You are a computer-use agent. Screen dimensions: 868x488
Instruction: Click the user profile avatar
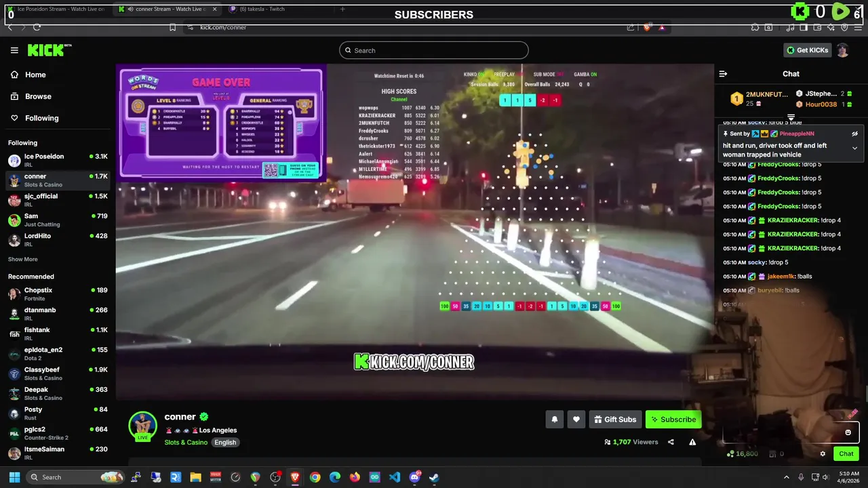pyautogui.click(x=842, y=50)
